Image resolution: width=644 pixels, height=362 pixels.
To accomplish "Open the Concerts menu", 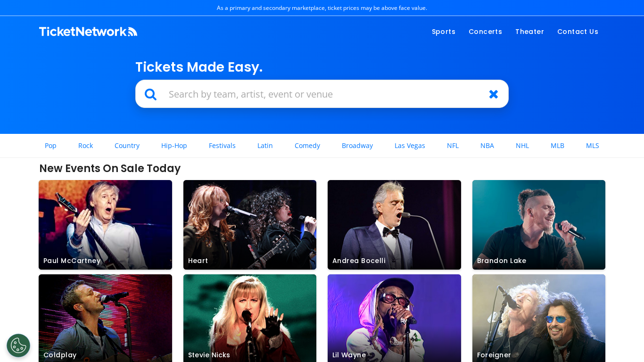I will coord(485,32).
